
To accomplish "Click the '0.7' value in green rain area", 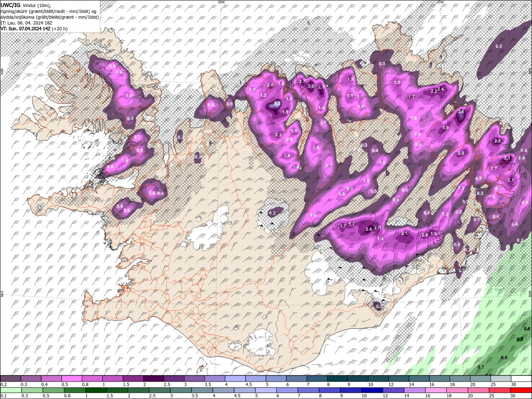I will click(481, 367).
